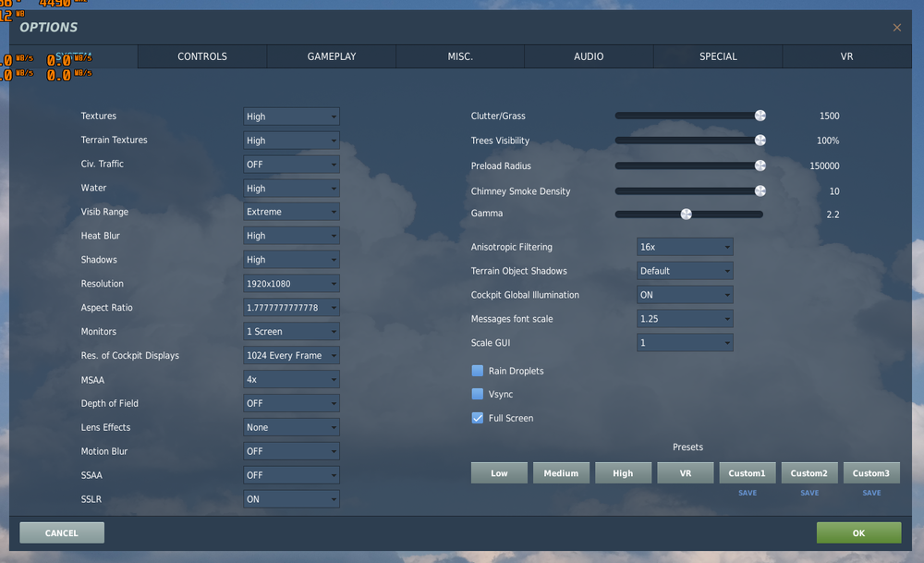Expand the Aspect Ratio dropdown
Image resolution: width=924 pixels, height=563 pixels.
[x=291, y=308]
